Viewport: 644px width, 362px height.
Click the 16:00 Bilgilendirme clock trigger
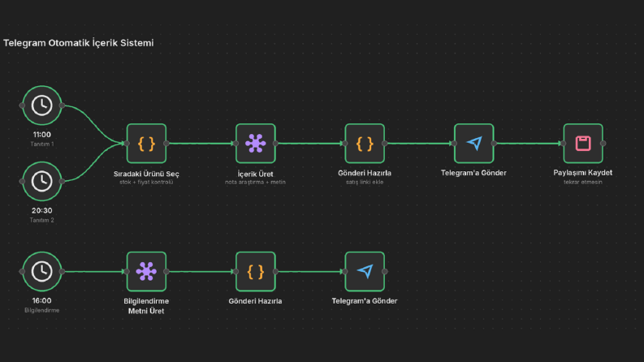[x=42, y=272]
